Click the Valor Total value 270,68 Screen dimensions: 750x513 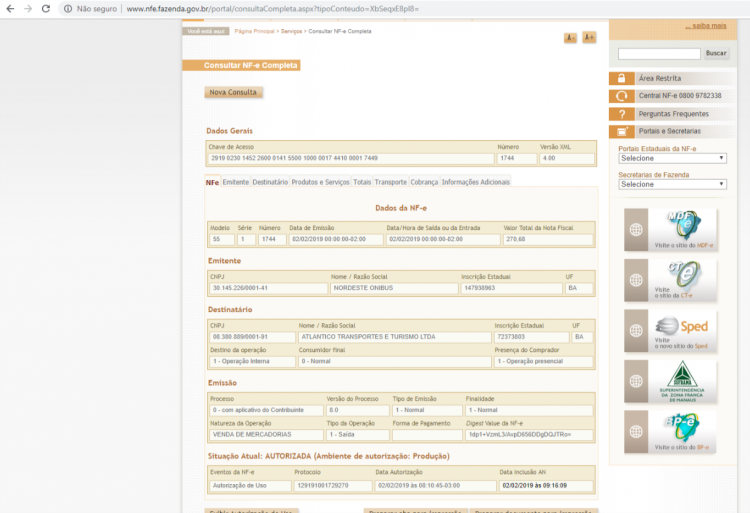(x=516, y=239)
